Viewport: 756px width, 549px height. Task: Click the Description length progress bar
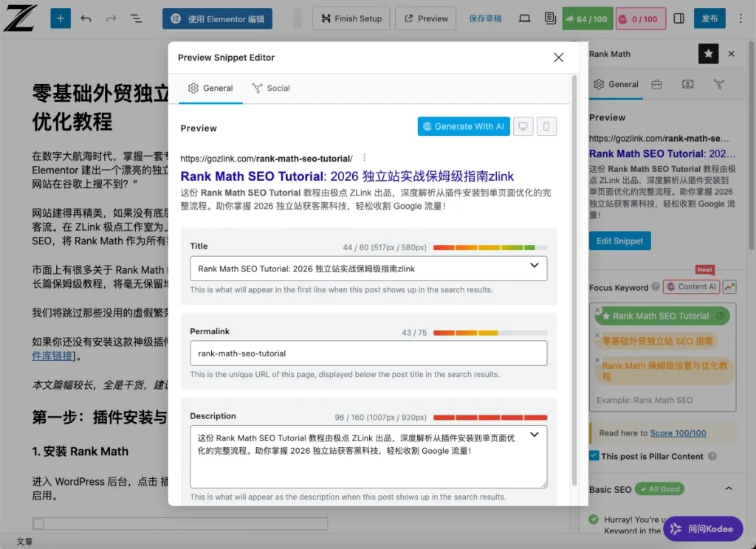[490, 418]
